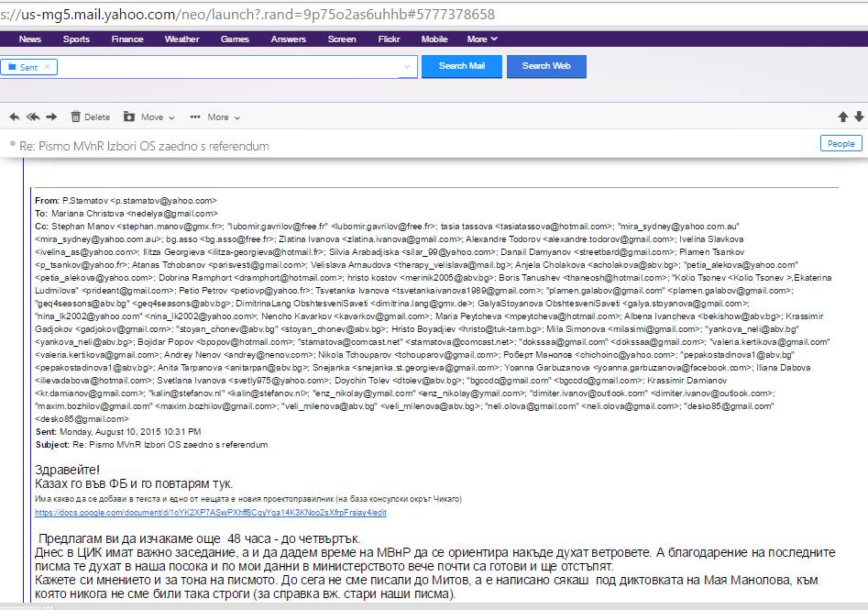Go to previous message with up arrow
This screenshot has width=868, height=610.
[x=842, y=116]
